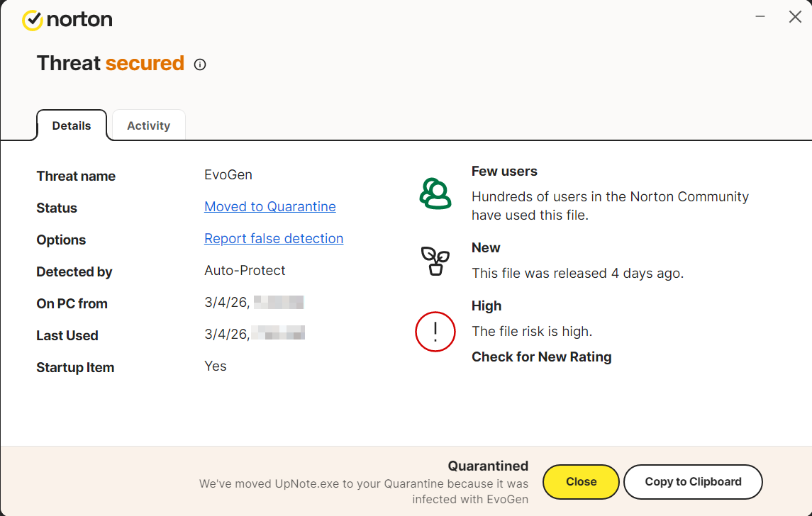Viewport: 812px width, 516px height.
Task: Open the Moved to Quarantine link
Action: pos(269,206)
